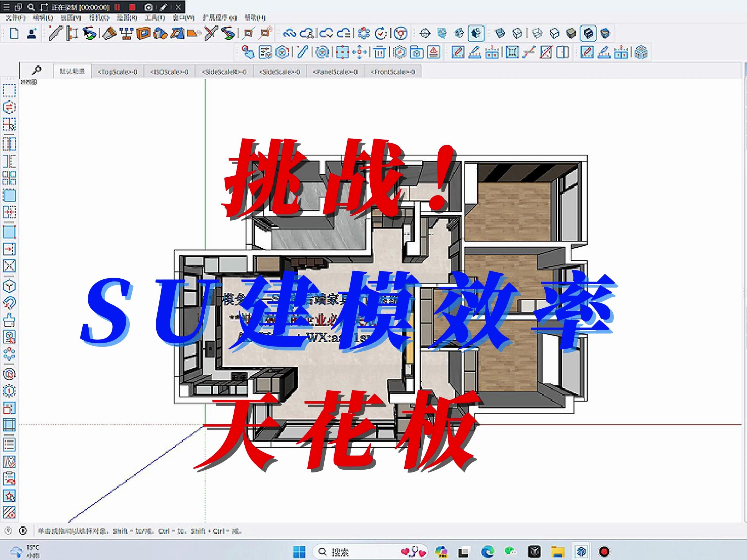Select the eraser tool in the top toolbar
747x560 pixels.
tap(109, 33)
